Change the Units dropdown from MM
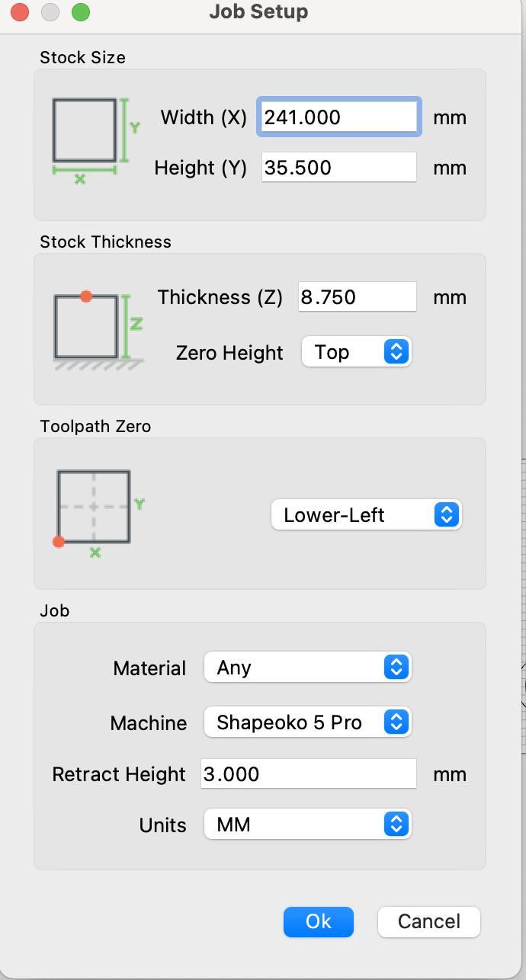 tap(308, 825)
